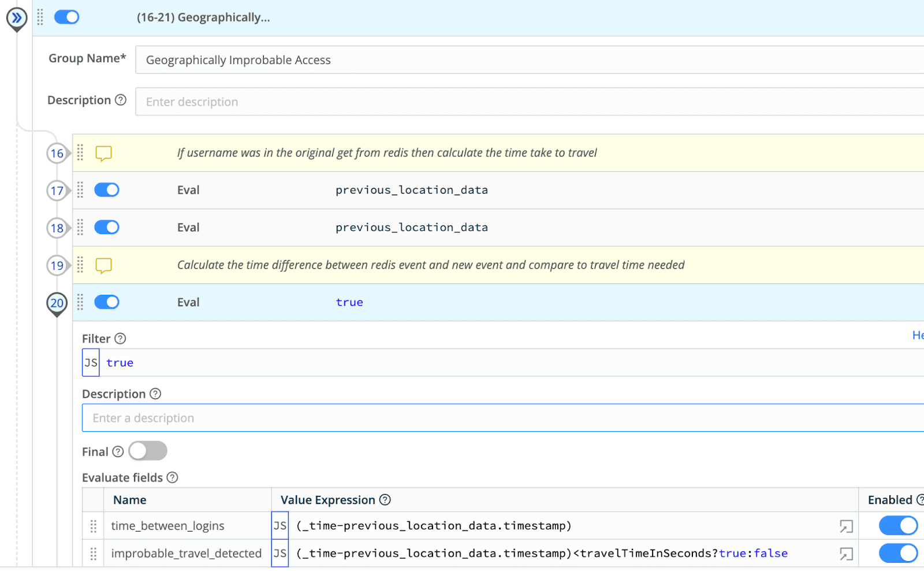The image size is (924, 571).
Task: Click the help icon next to Final
Action: point(118,452)
